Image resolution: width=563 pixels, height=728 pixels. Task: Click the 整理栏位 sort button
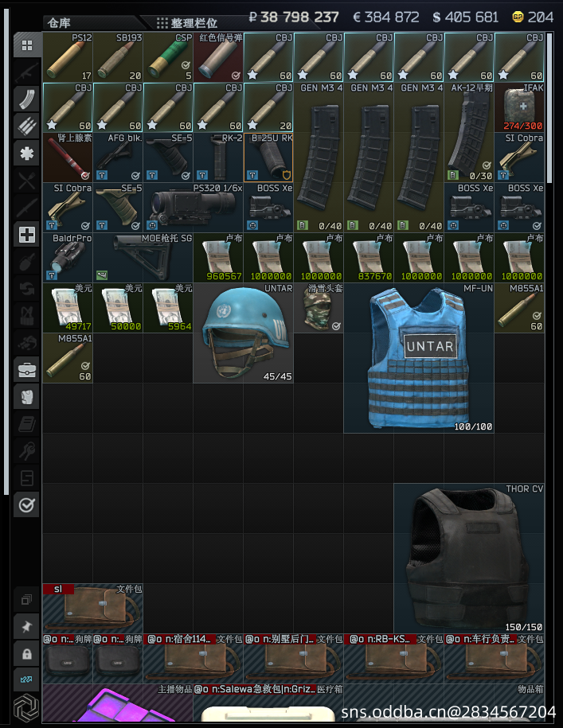[187, 23]
